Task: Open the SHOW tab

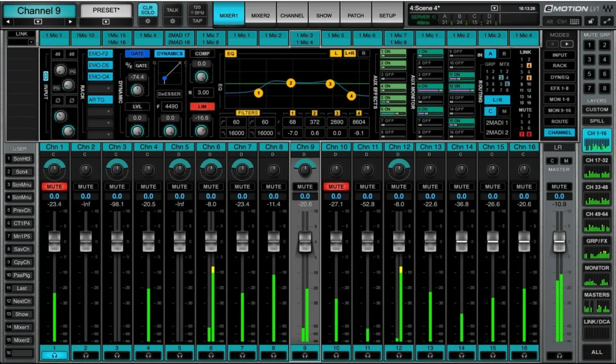Action: point(324,15)
